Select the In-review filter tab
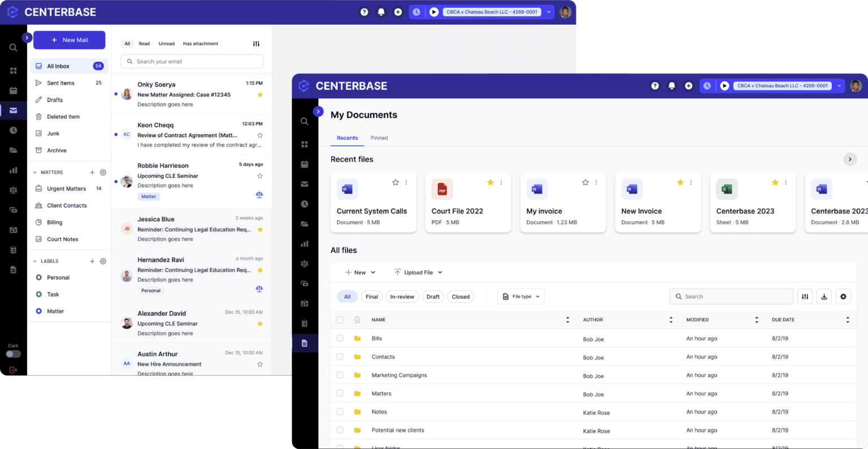868x449 pixels. (x=402, y=297)
